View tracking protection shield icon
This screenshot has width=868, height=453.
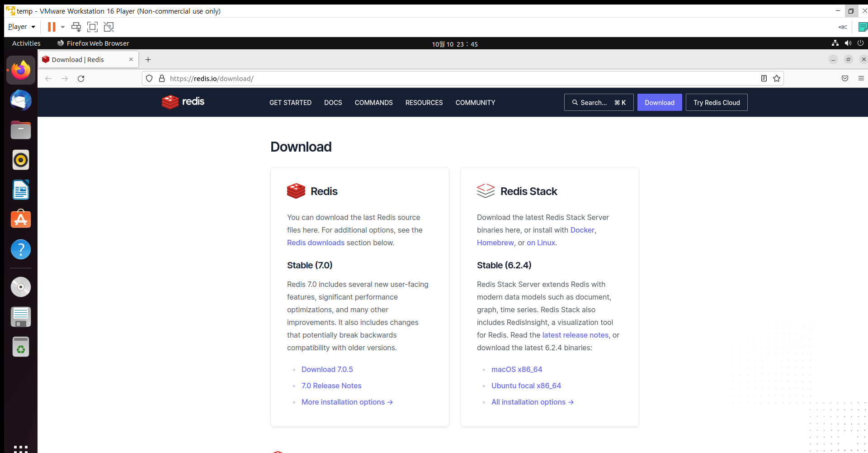[149, 78]
